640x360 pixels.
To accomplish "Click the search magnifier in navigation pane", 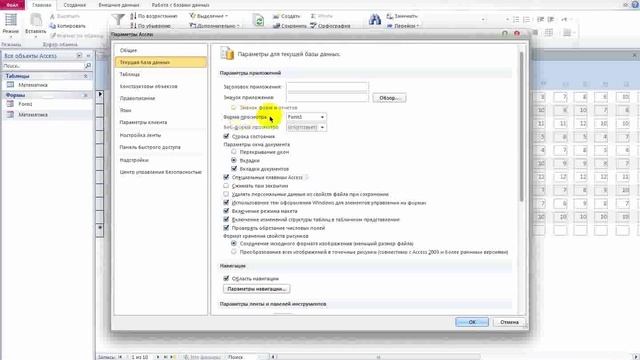I will tap(87, 66).
